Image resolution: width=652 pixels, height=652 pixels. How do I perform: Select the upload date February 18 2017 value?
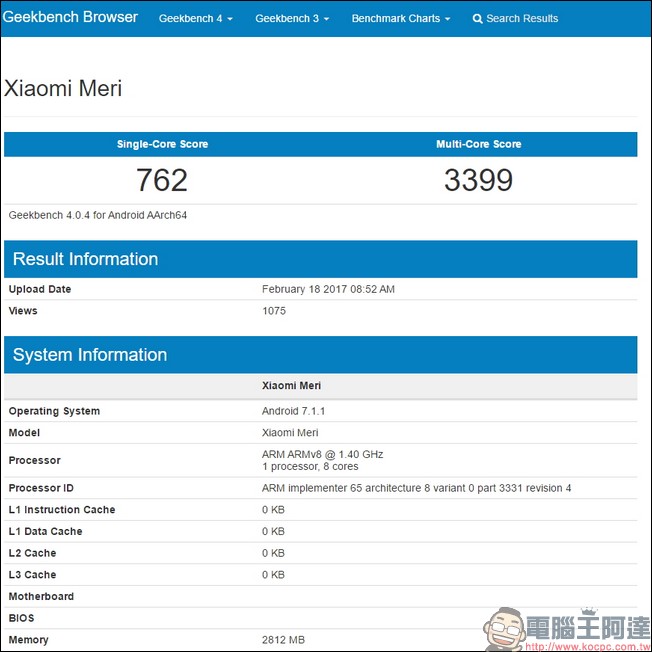coord(328,289)
